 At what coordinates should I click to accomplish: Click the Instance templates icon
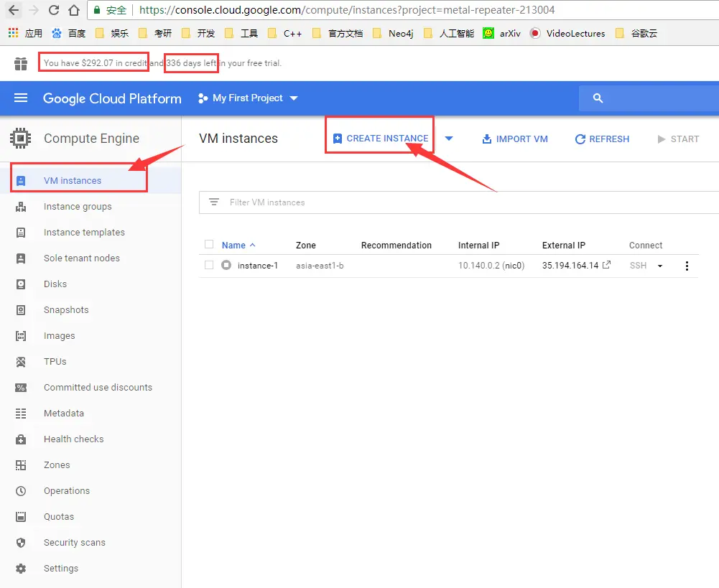coord(21,233)
